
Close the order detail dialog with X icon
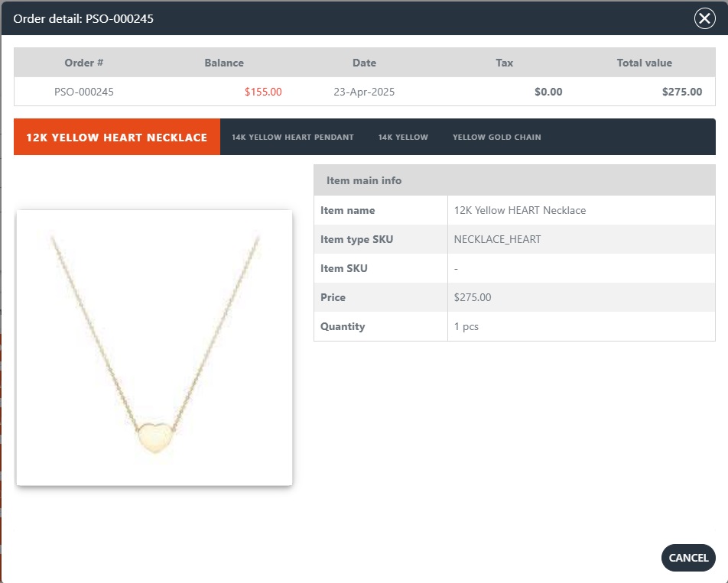click(704, 18)
